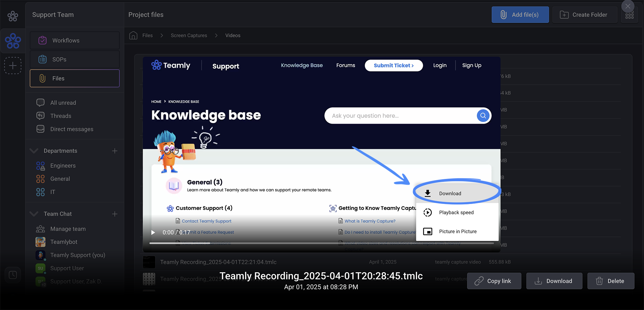Click the picture-in-picture icon
The height and width of the screenshot is (310, 644).
pyautogui.click(x=428, y=231)
